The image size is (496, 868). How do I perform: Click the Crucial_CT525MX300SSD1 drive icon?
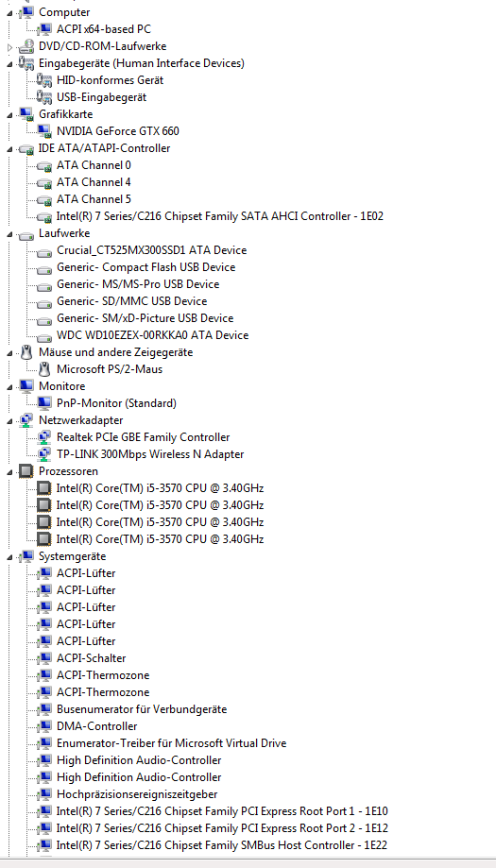[44, 252]
